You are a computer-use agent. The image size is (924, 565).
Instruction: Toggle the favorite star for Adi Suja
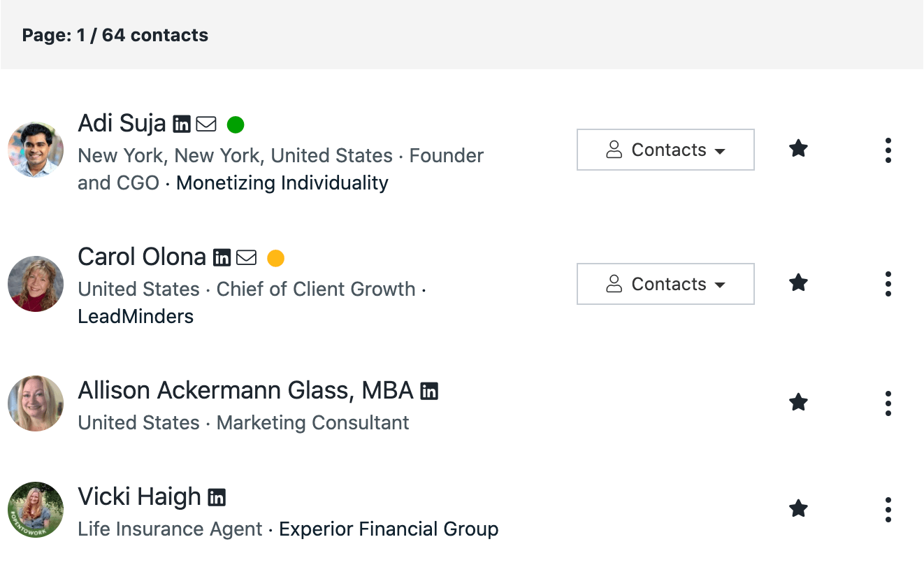tap(798, 149)
